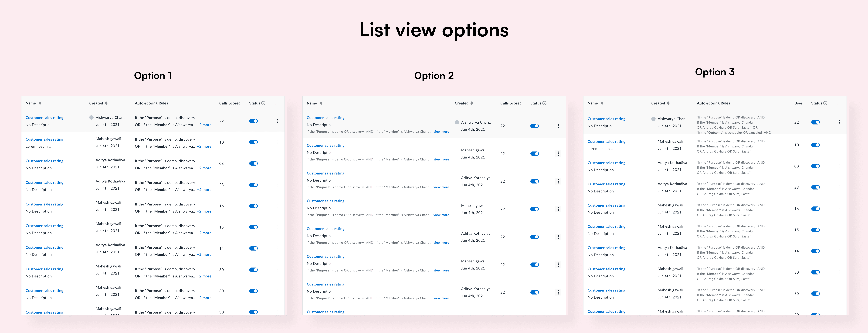This screenshot has width=868, height=334.
Task: Open kebab menu on Option 3 first row
Action: pyautogui.click(x=839, y=122)
